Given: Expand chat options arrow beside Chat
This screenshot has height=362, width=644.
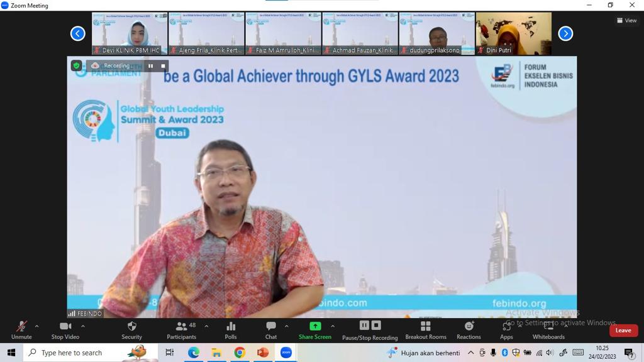Looking at the screenshot, I should click(x=286, y=326).
